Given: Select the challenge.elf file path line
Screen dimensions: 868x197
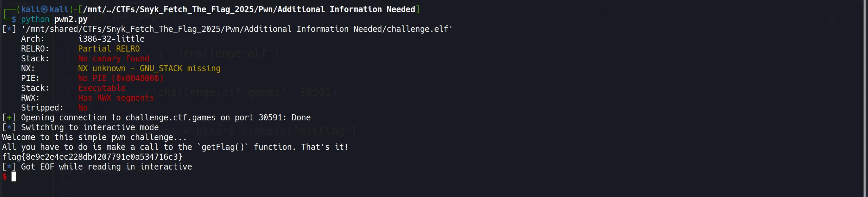Looking at the screenshot, I should point(237,29).
